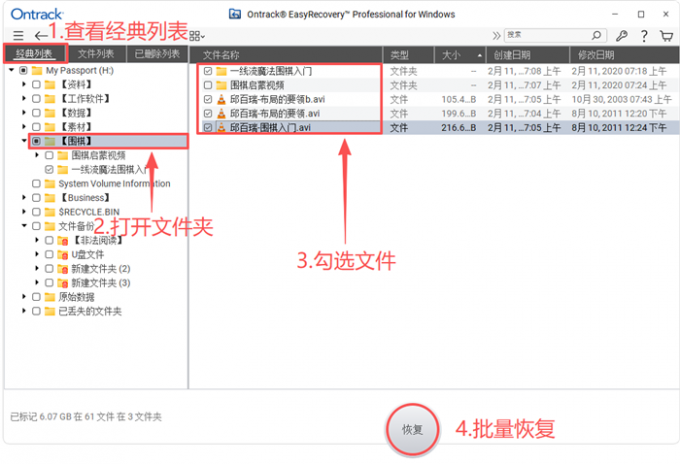Click the 【非法阅读】 folder icon
680x464 pixels.
pos(63,240)
